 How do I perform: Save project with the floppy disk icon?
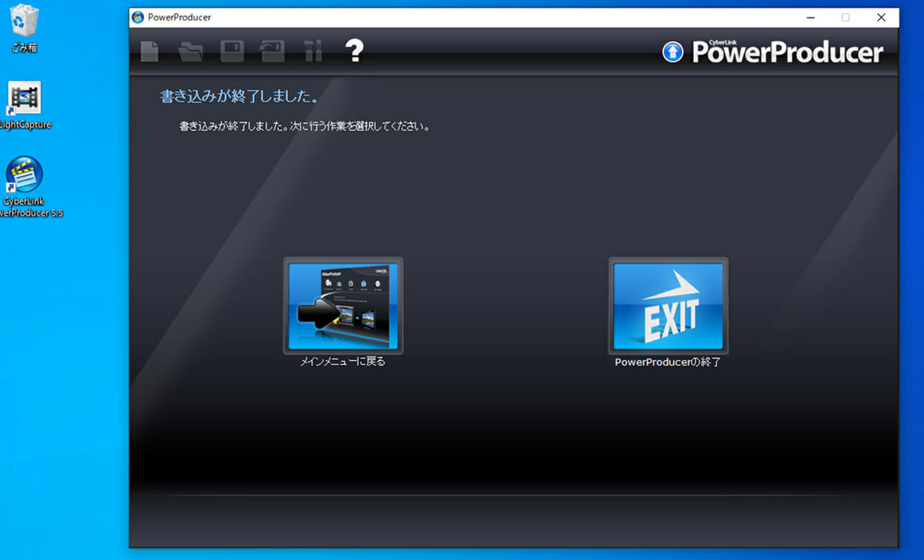point(232,51)
